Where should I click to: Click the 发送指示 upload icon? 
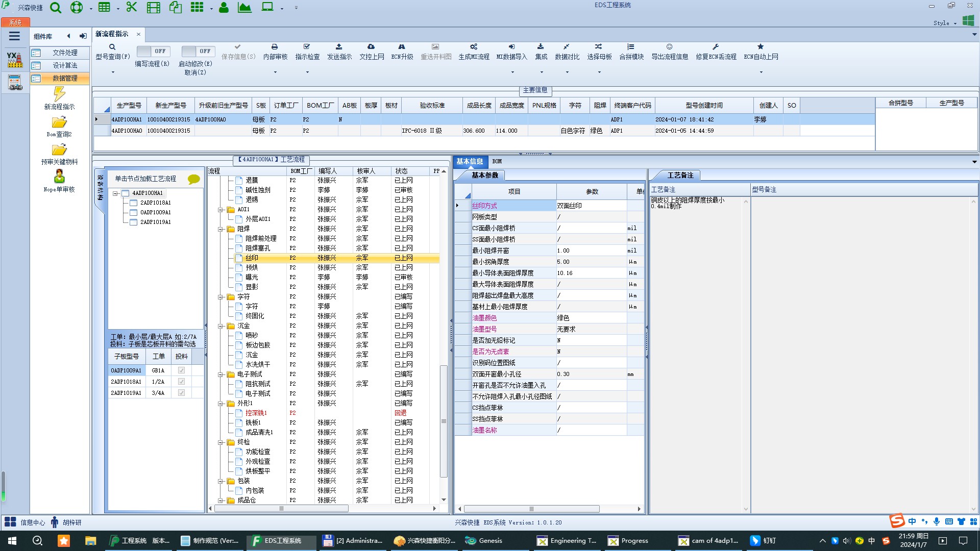pyautogui.click(x=339, y=47)
